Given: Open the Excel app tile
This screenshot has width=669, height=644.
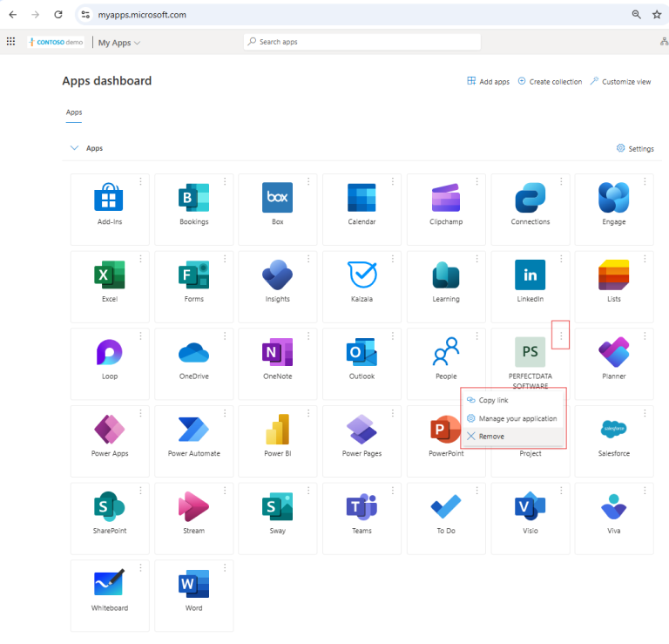Looking at the screenshot, I should (x=109, y=275).
